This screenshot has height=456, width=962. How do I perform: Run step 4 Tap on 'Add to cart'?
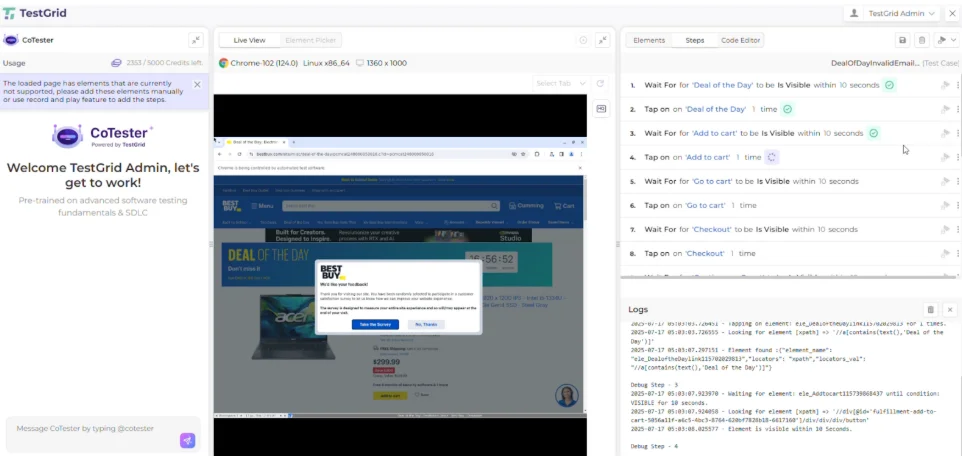pyautogui.click(x=945, y=157)
